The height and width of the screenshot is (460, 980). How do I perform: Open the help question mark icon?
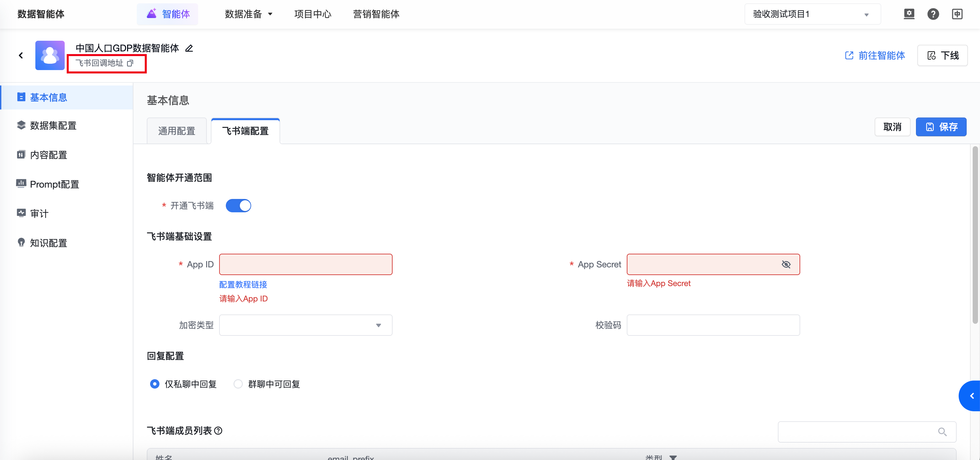click(933, 14)
